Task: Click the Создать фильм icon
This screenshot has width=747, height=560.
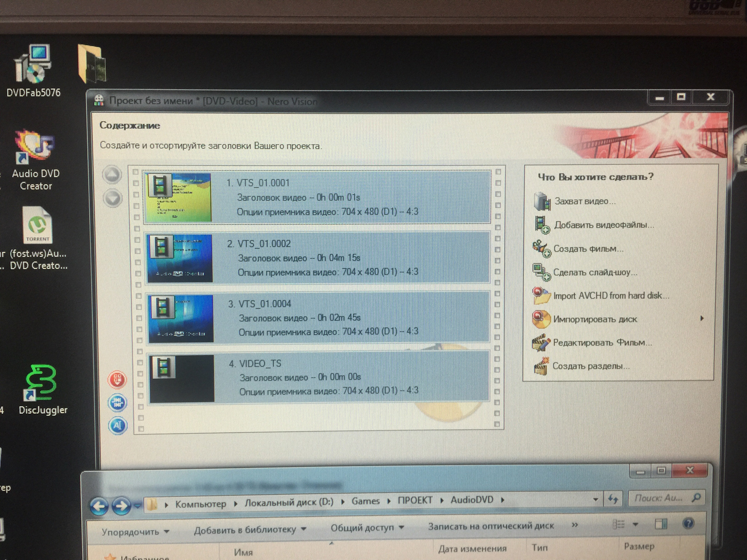Action: [542, 248]
